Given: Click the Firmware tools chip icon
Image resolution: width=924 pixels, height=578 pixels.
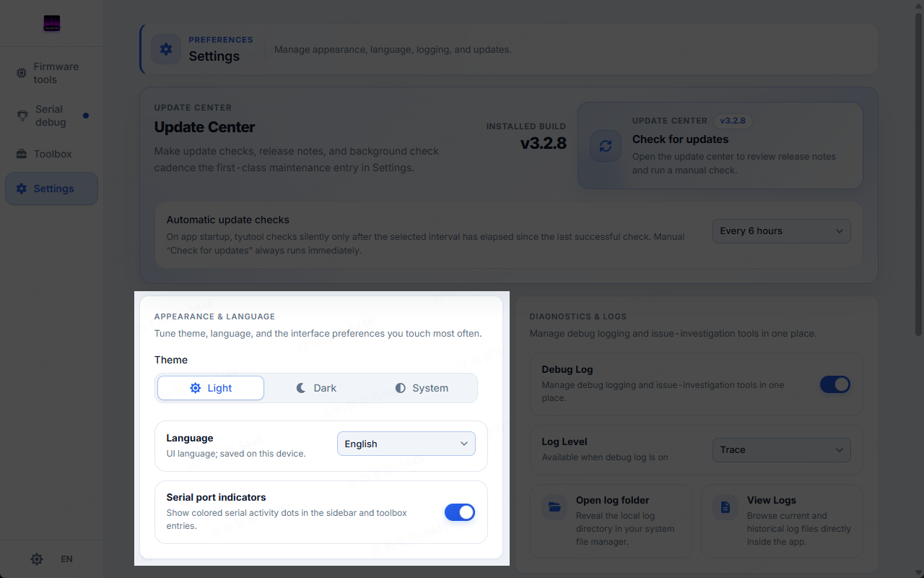Looking at the screenshot, I should 22,73.
